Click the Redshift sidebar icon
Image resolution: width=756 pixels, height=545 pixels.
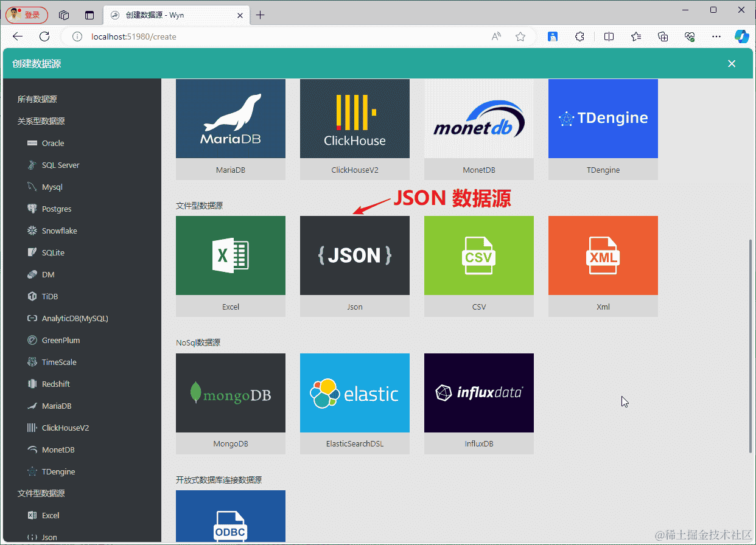click(32, 384)
